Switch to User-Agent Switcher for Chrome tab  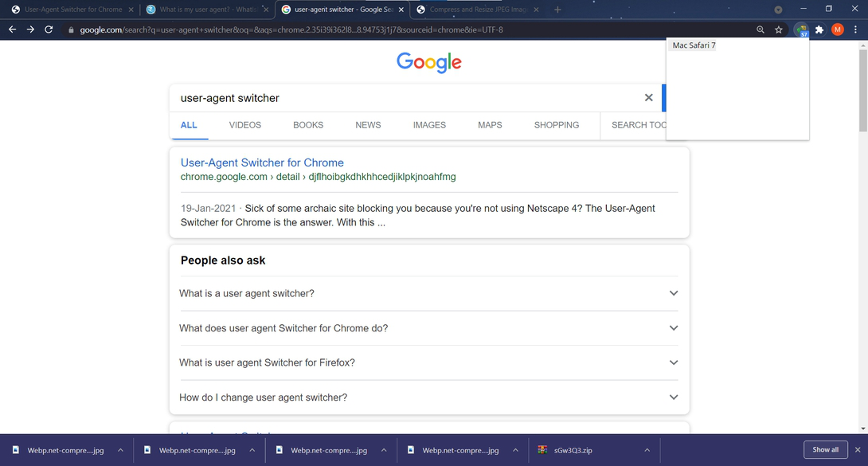click(73, 10)
